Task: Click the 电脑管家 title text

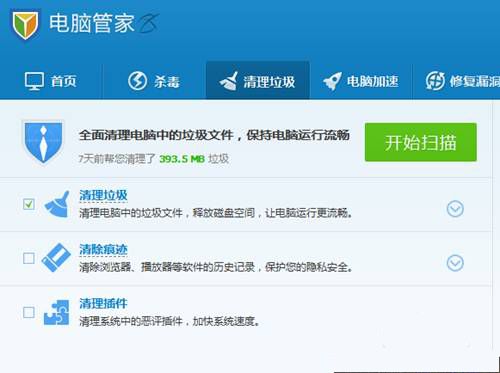Action: click(92, 23)
